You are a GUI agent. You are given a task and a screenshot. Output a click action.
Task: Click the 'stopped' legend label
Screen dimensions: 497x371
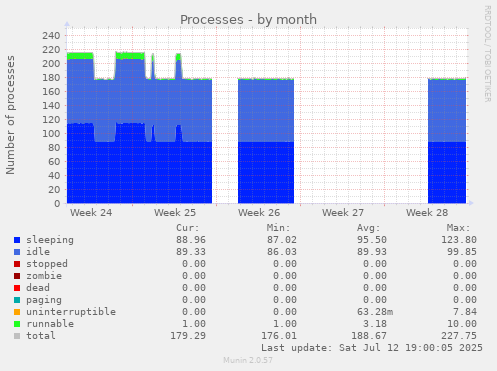(47, 264)
